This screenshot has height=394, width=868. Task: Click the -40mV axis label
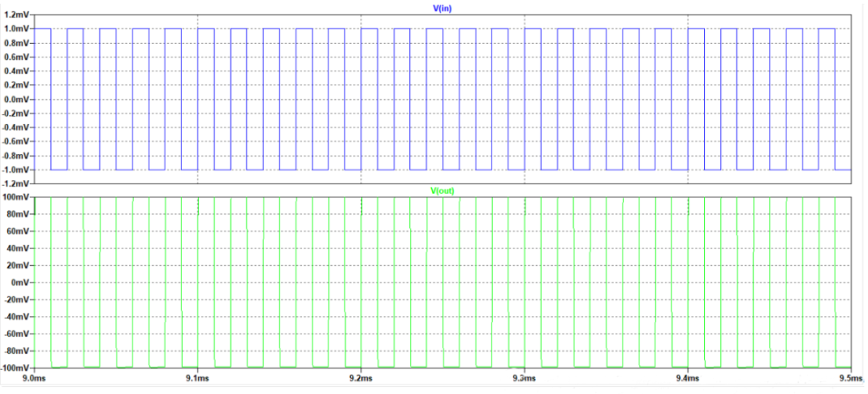[18, 317]
